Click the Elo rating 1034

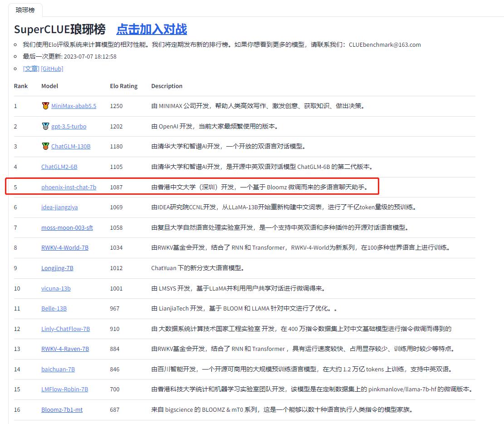tap(116, 247)
